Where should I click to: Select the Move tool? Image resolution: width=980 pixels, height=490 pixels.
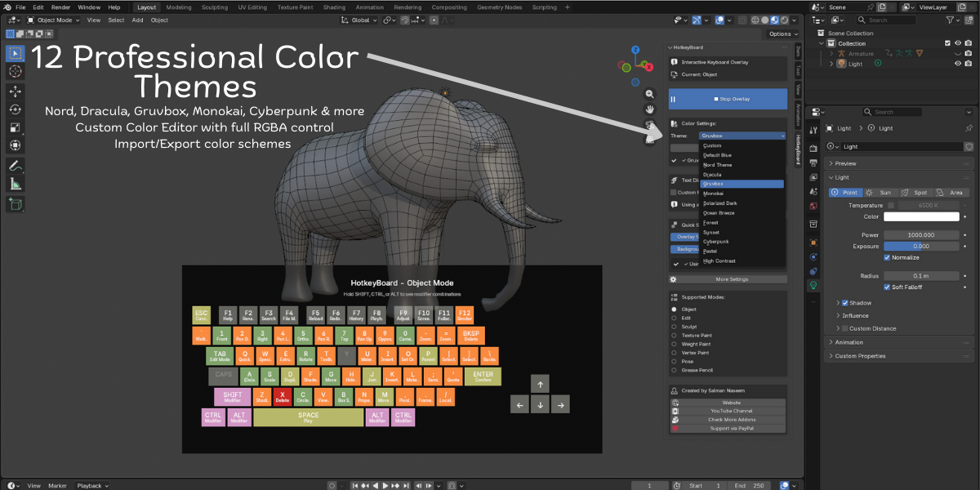(15, 91)
